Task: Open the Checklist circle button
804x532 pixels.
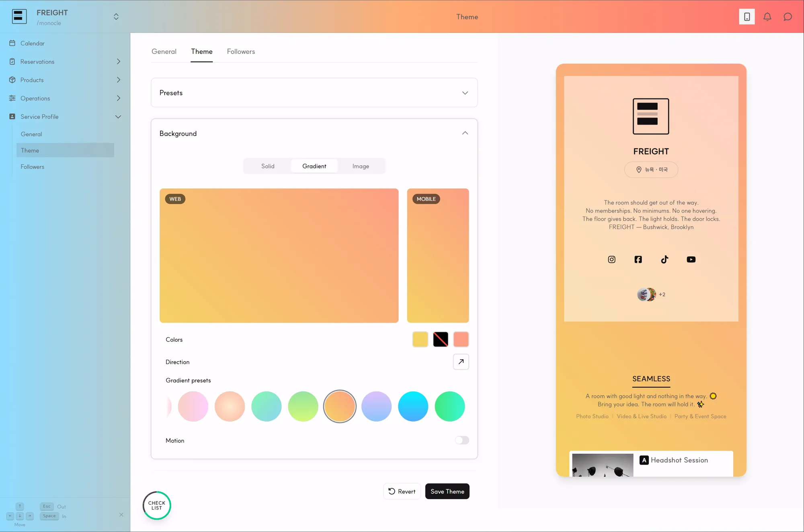Action: tap(157, 505)
